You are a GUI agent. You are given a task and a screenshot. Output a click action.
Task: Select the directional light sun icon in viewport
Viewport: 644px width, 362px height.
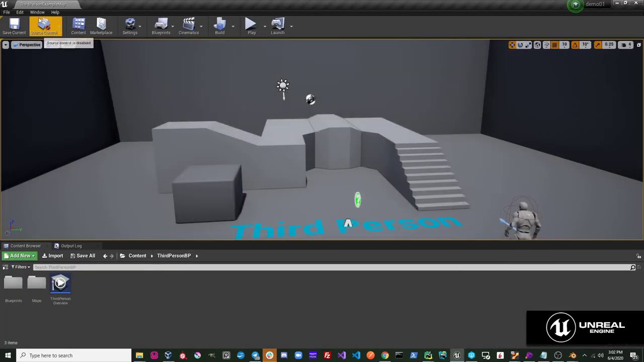283,86
